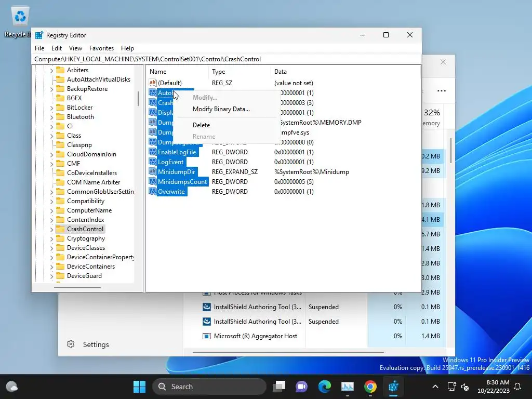Expand the BackupRestore tree node
This screenshot has height=399, width=532.
coord(51,89)
